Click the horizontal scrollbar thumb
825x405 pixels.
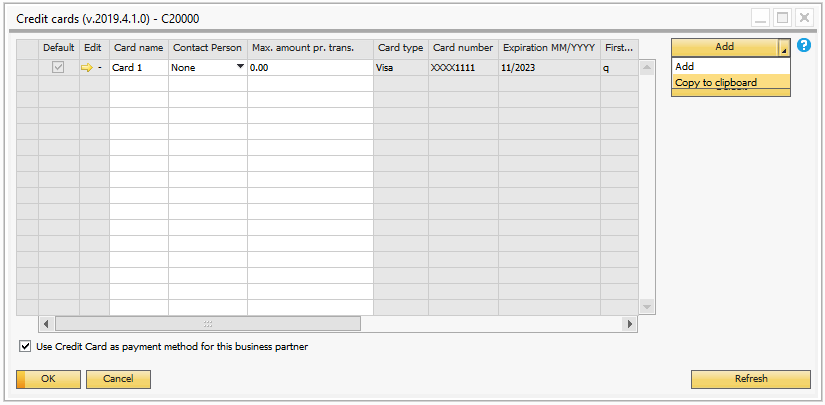(x=208, y=323)
